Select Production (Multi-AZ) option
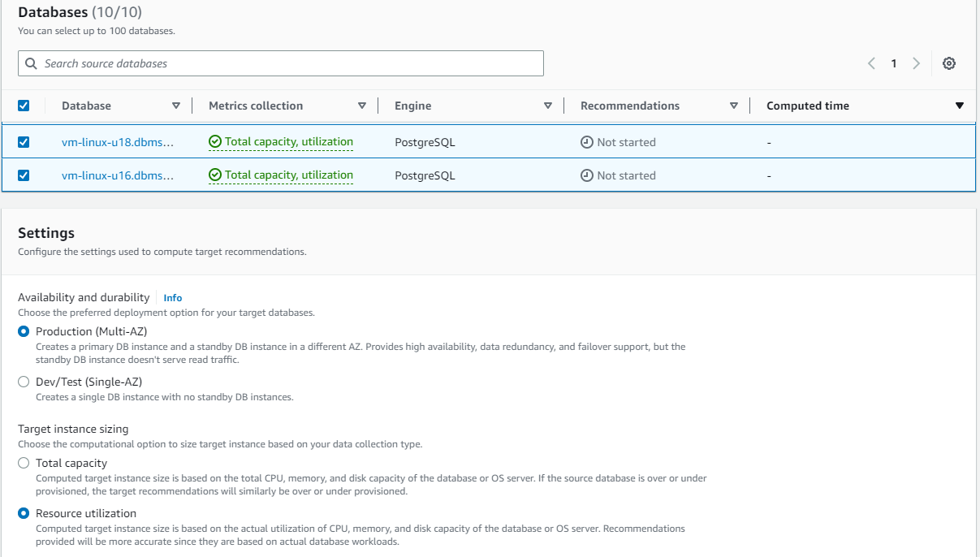The image size is (980, 557). click(24, 331)
